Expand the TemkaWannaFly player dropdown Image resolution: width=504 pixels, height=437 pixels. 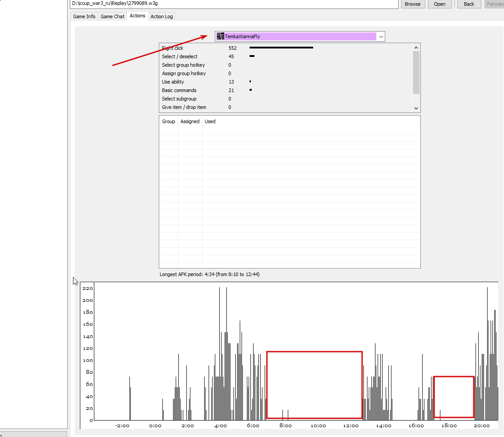click(x=381, y=36)
